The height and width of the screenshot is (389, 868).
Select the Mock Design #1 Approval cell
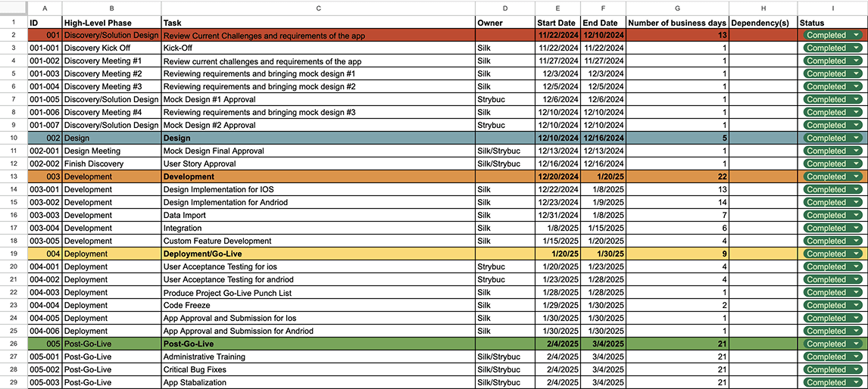tap(318, 99)
